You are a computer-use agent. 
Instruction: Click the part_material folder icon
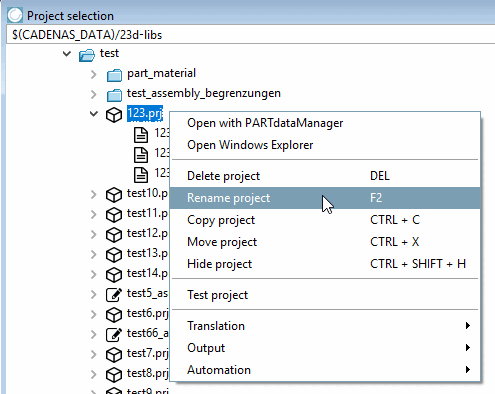click(114, 75)
